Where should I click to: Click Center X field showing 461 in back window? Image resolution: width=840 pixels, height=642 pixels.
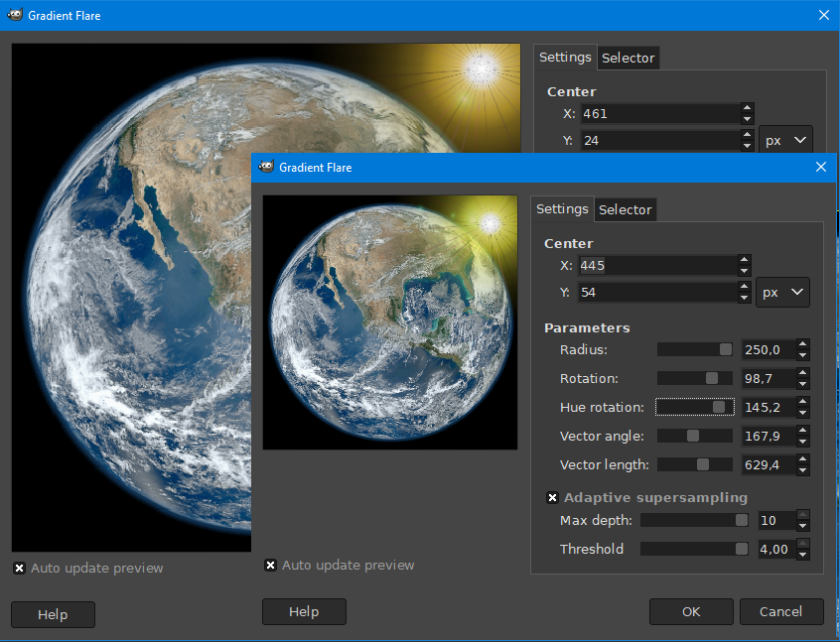click(x=660, y=113)
